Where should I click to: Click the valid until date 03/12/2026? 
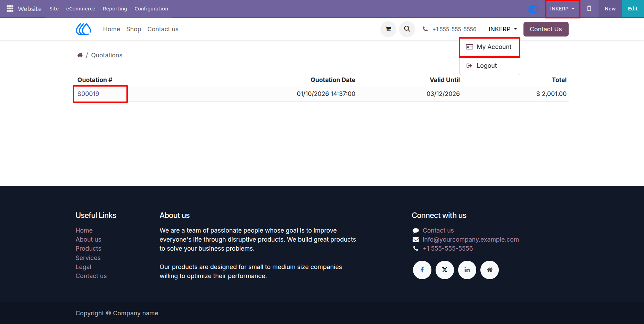[443, 94]
